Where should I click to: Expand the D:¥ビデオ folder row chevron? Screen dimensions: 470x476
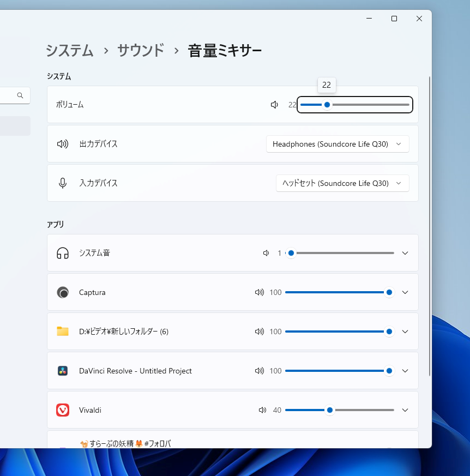click(x=405, y=332)
